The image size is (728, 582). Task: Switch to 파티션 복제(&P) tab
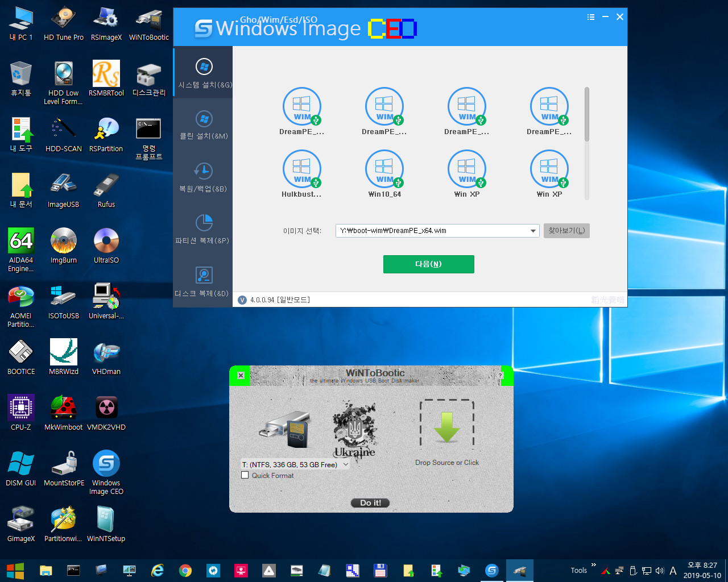[204, 230]
